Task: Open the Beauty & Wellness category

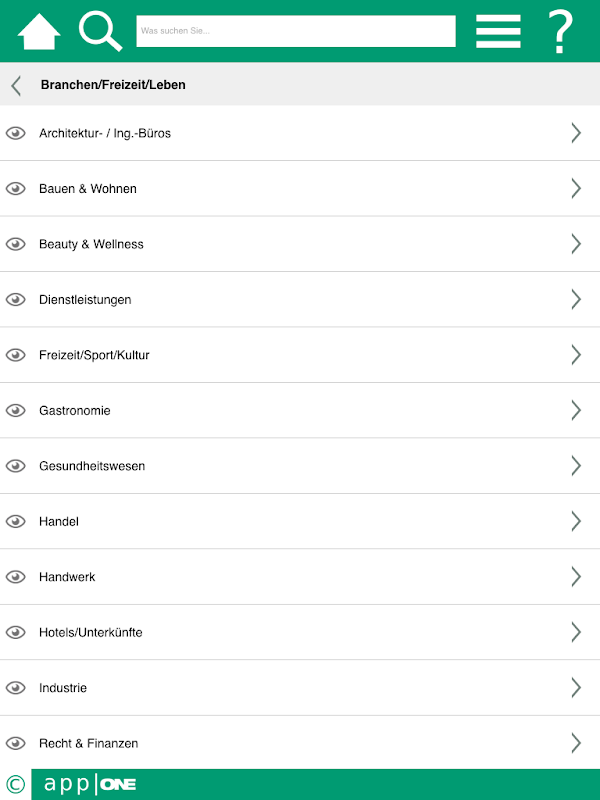Action: coord(300,244)
